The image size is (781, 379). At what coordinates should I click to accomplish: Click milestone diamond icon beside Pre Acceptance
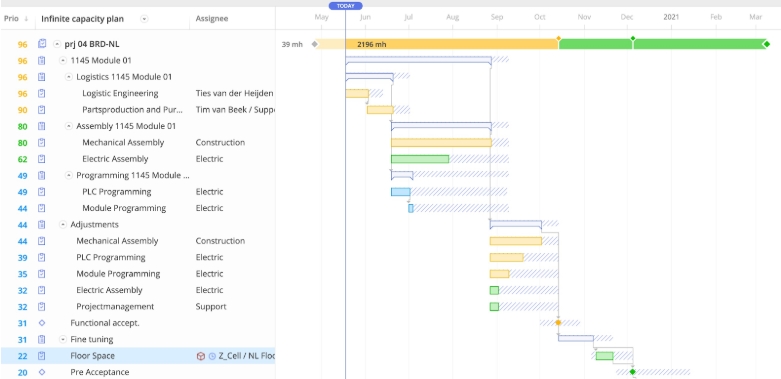pos(42,372)
